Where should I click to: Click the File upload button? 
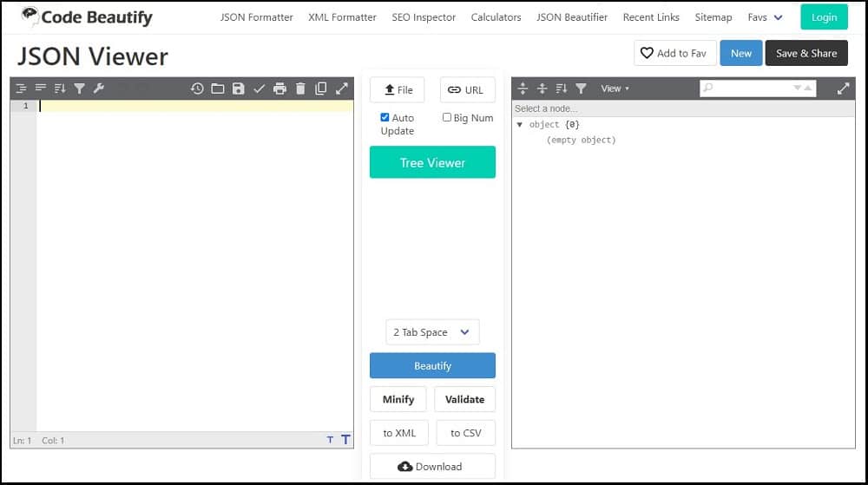[398, 89]
